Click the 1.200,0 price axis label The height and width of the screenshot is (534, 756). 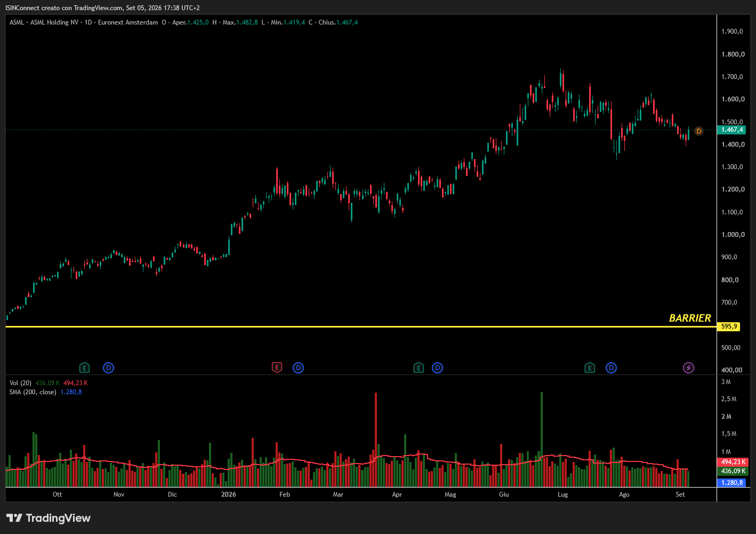coord(733,189)
